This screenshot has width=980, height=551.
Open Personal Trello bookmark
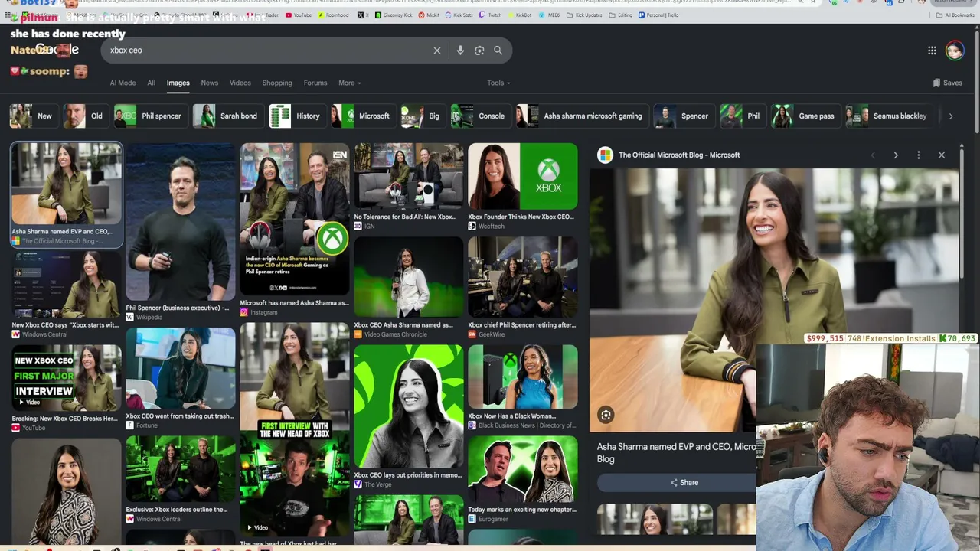658,15
